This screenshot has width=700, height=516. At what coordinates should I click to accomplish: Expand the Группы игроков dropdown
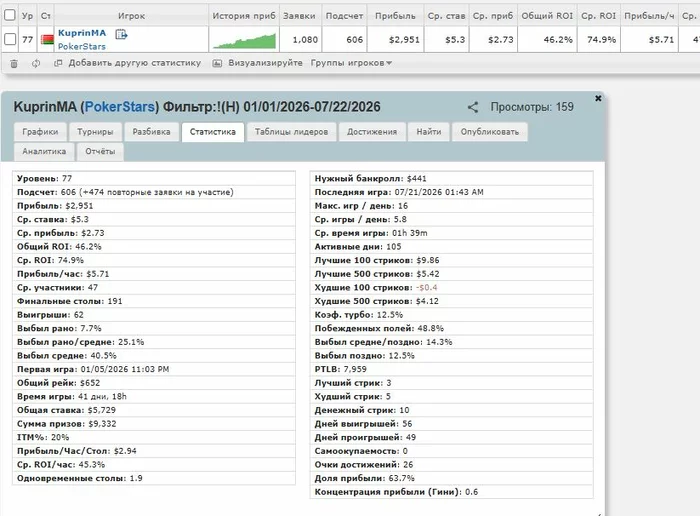click(351, 63)
